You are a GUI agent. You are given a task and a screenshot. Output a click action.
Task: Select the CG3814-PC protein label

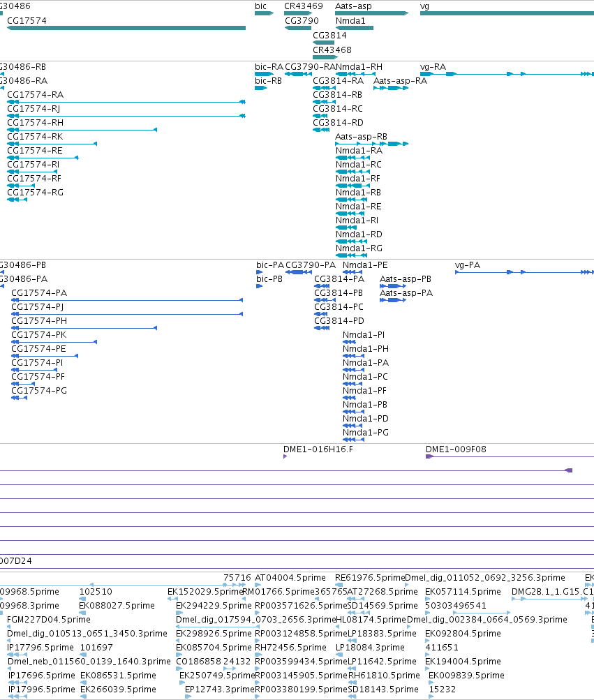339,306
